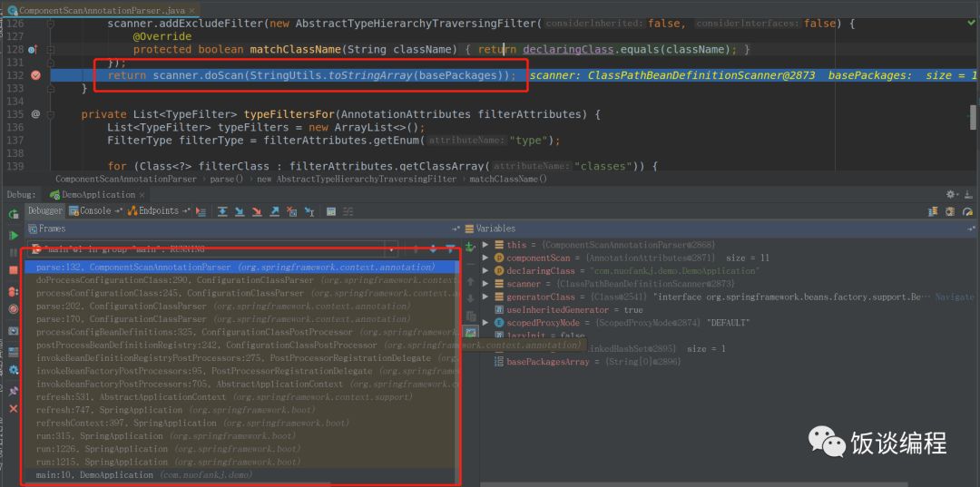Viewport: 980px width, 487px height.
Task: Select the DemoApplication debug tab
Action: click(x=98, y=195)
